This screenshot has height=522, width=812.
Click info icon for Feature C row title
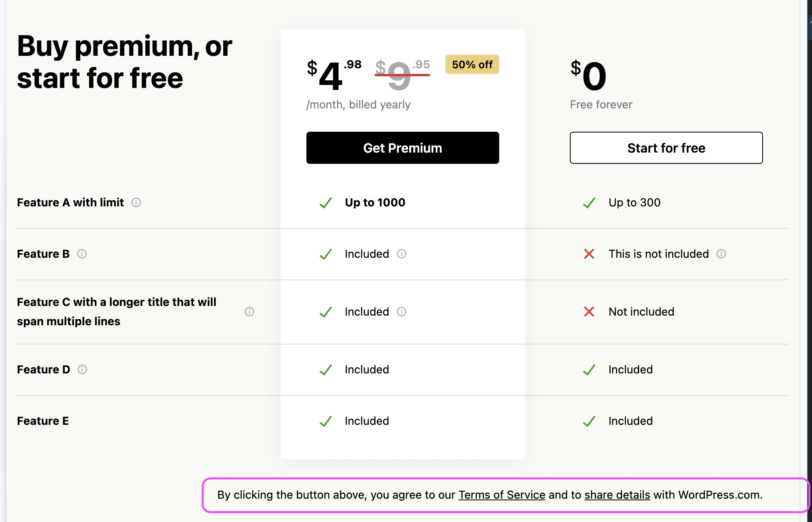tap(249, 312)
